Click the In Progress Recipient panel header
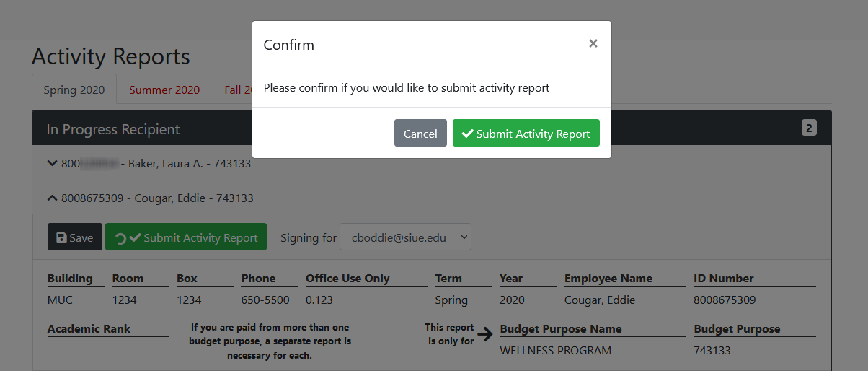Viewport: 868px width, 371px height. click(113, 129)
